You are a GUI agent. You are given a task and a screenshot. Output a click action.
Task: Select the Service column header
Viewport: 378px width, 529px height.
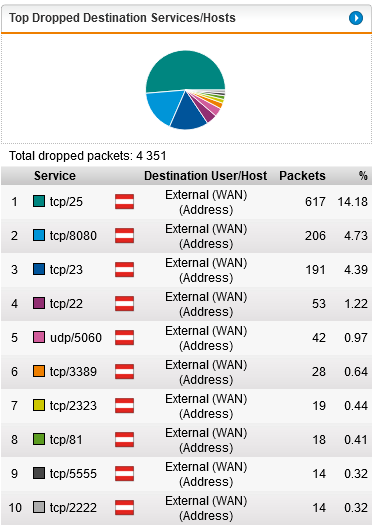click(55, 176)
